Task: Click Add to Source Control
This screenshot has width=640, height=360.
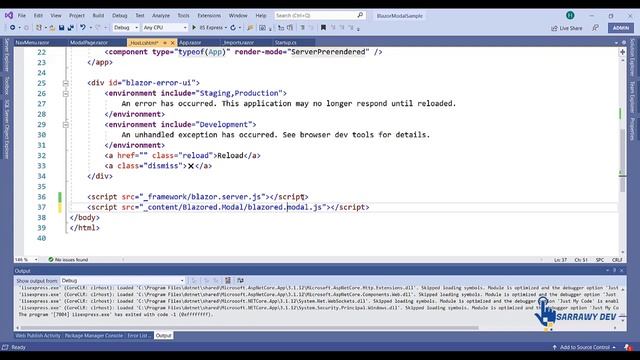Action: point(584,347)
